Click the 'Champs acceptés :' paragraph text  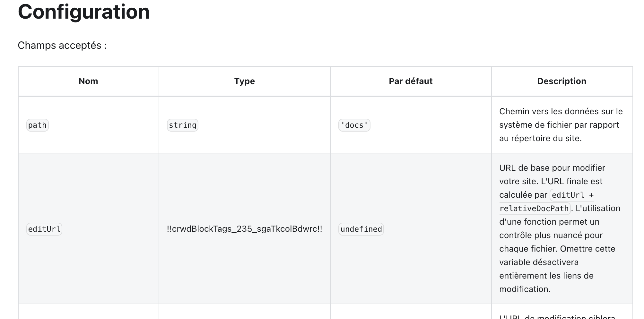point(62,46)
